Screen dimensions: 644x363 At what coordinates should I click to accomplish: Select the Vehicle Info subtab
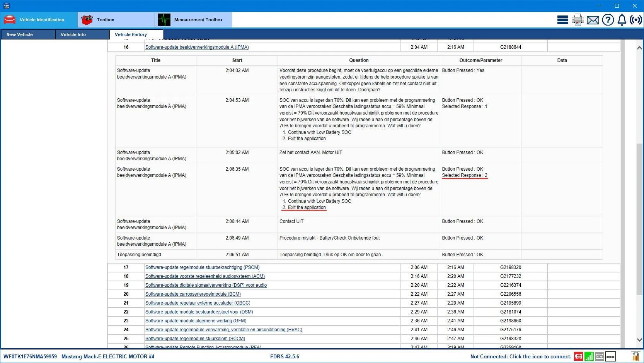pos(82,34)
